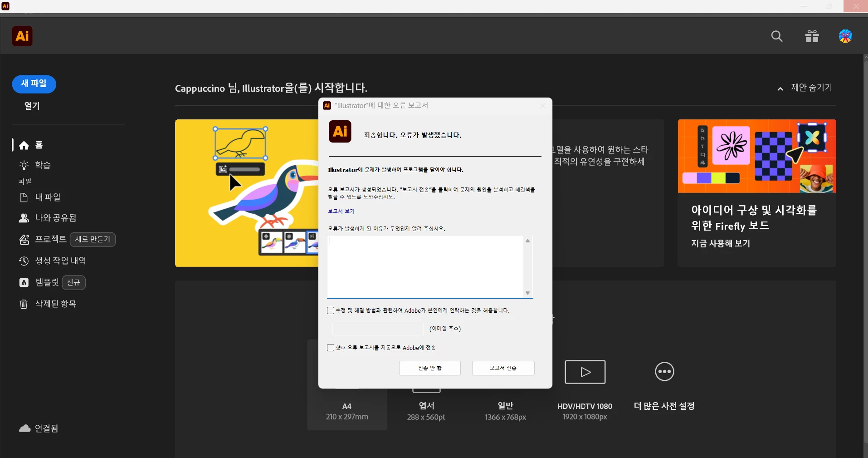Close the Illustrator window

[856, 6]
